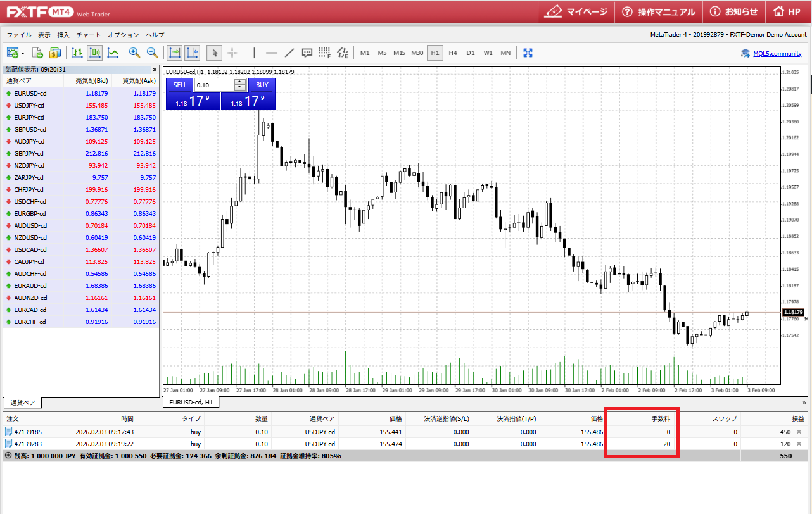This screenshot has height=514, width=812.
Task: Toggle the chart shift button
Action: (x=192, y=53)
